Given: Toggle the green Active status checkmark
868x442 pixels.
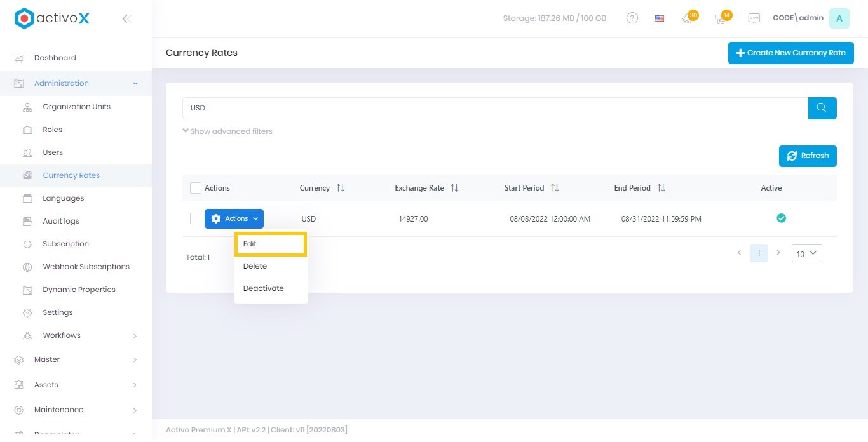Looking at the screenshot, I should pos(781,218).
